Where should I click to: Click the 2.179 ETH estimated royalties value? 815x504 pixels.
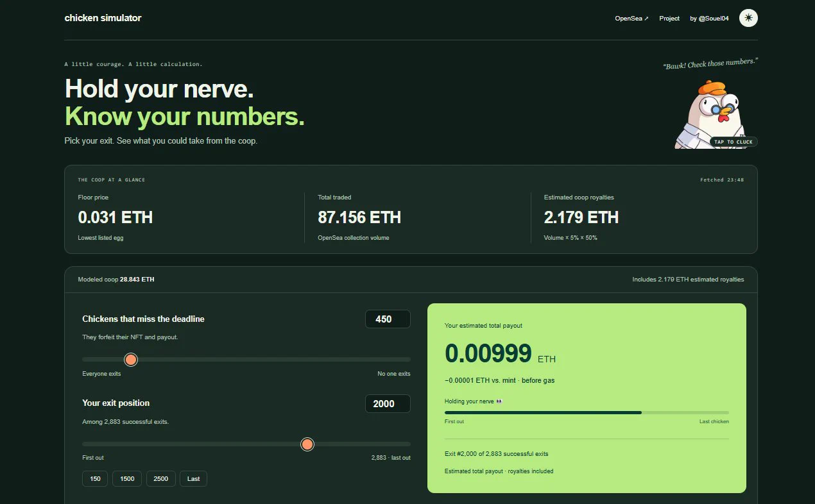point(581,217)
